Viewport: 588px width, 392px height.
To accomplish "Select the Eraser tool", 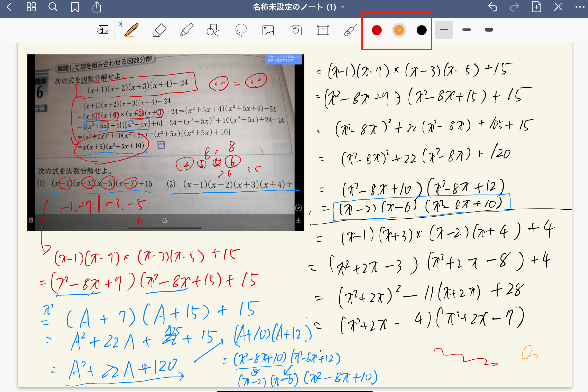I will 159,30.
